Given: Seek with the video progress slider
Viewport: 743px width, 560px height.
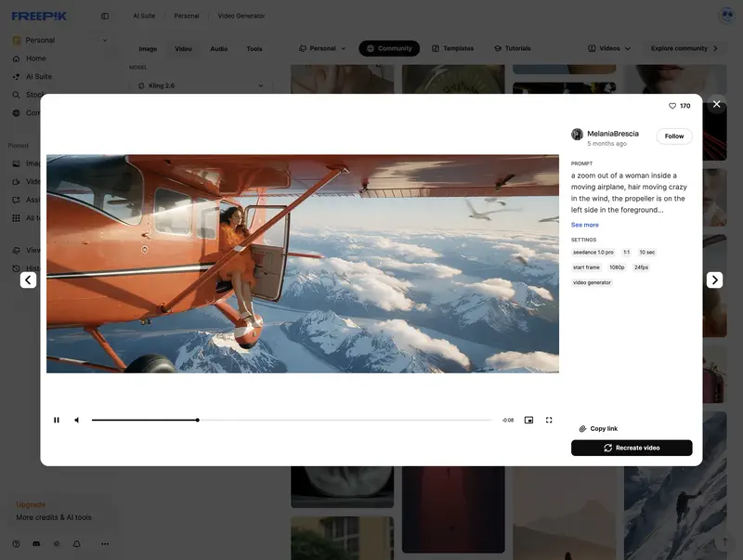Looking at the screenshot, I should tap(197, 419).
